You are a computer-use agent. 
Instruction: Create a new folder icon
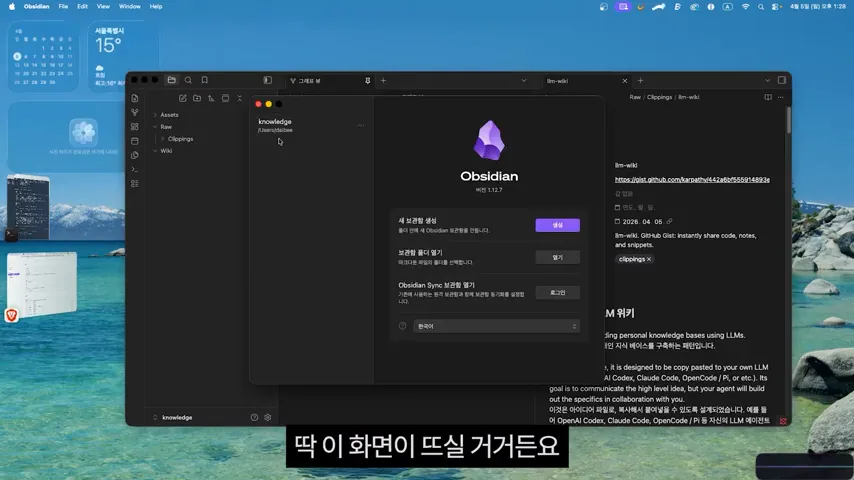click(x=197, y=98)
